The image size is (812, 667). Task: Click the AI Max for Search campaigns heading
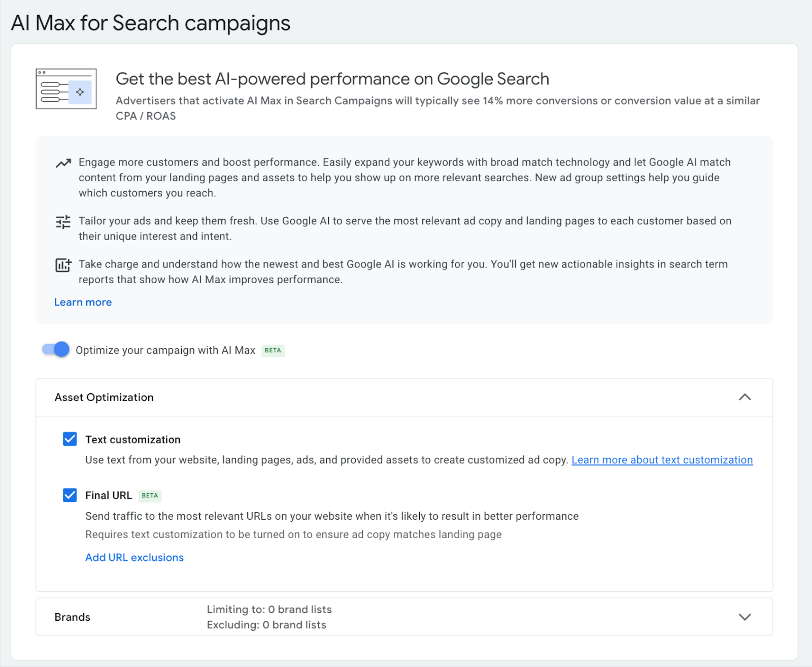pyautogui.click(x=151, y=23)
